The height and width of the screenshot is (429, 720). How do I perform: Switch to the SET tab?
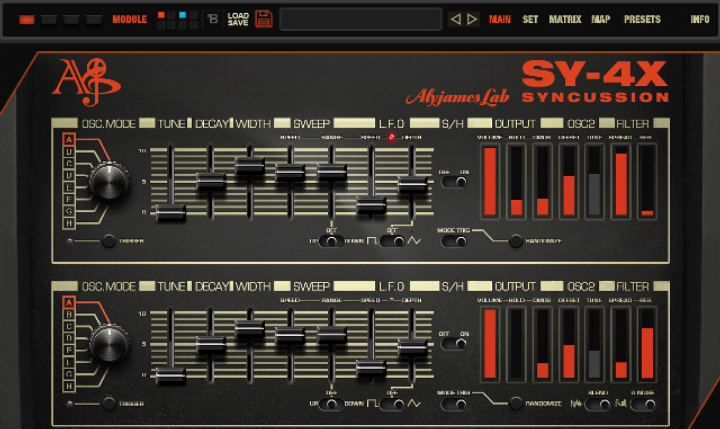pyautogui.click(x=530, y=19)
